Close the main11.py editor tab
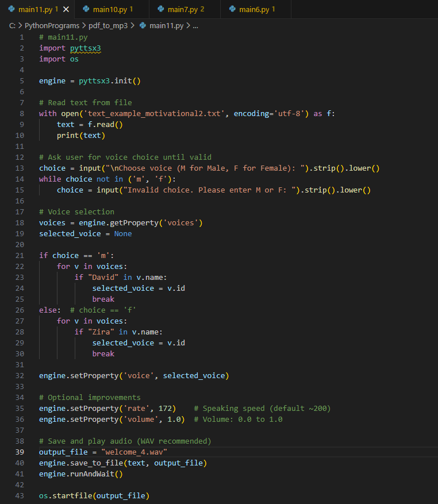 [66, 9]
